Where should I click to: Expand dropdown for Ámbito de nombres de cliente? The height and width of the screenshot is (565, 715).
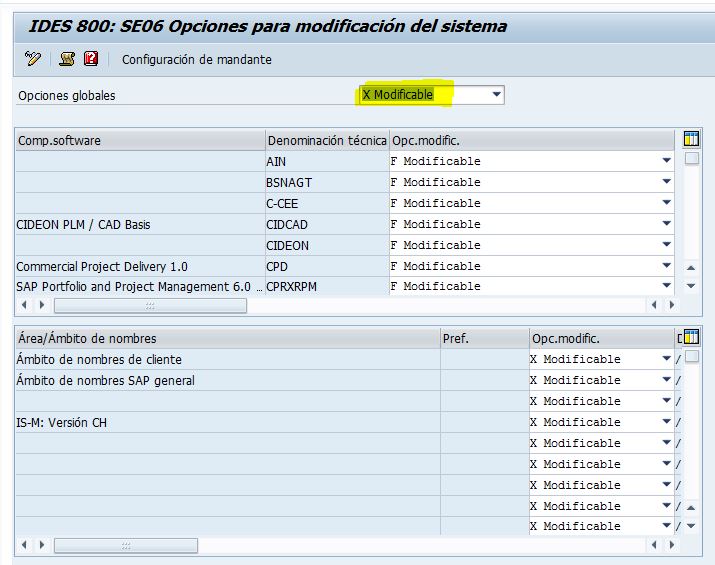coord(666,359)
